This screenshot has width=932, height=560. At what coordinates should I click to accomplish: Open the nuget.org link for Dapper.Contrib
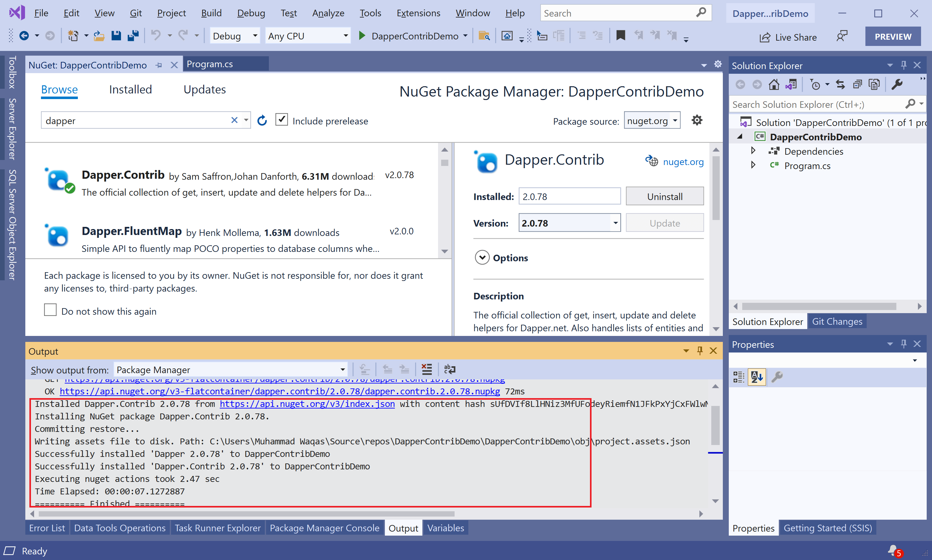(x=683, y=162)
